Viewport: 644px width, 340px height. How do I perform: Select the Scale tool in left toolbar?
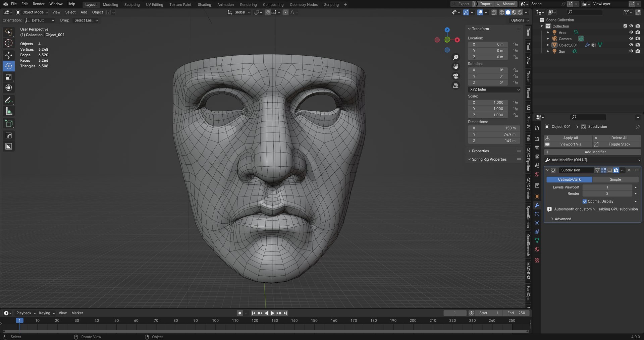point(9,77)
